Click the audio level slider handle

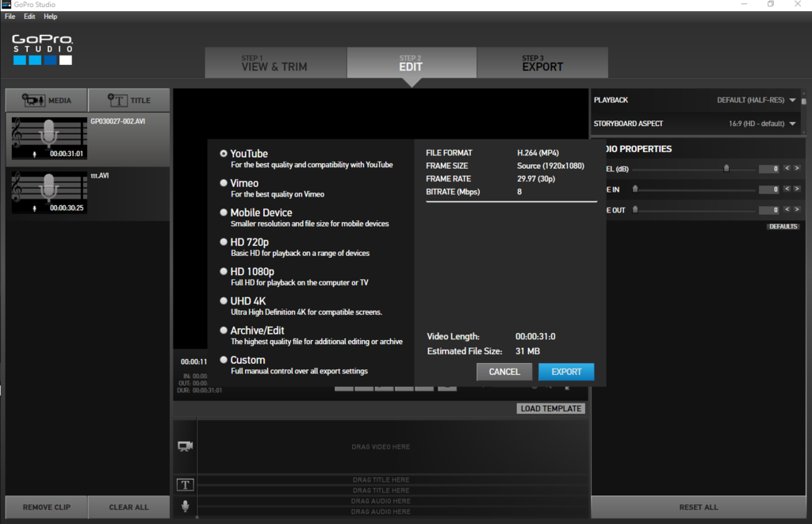[x=726, y=168]
